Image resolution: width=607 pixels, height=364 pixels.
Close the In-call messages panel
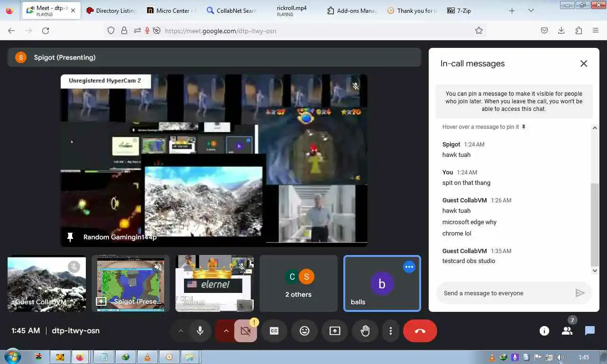pos(584,64)
